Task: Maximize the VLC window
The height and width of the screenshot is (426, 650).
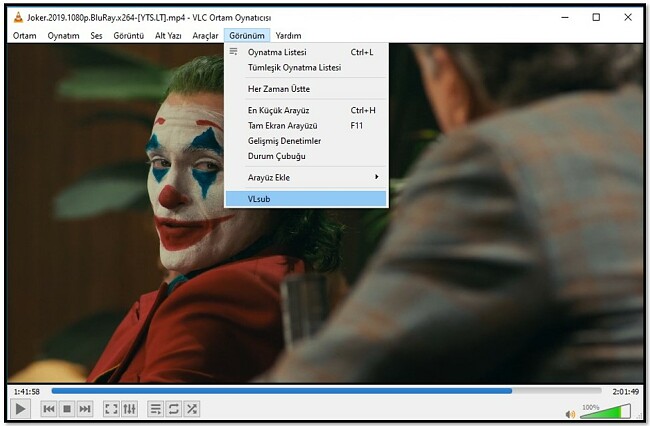Action: pyautogui.click(x=596, y=17)
